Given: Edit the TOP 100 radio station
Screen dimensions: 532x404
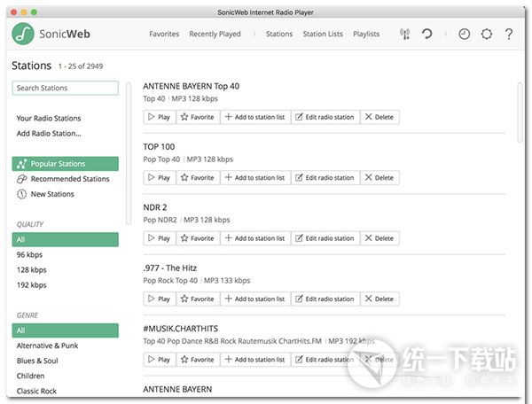Looking at the screenshot, I should coord(325,177).
